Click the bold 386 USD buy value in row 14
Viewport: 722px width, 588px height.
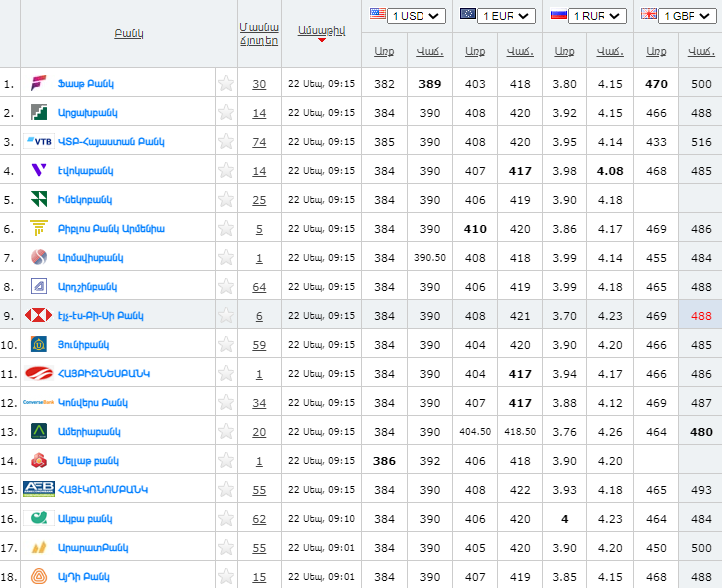tap(384, 461)
